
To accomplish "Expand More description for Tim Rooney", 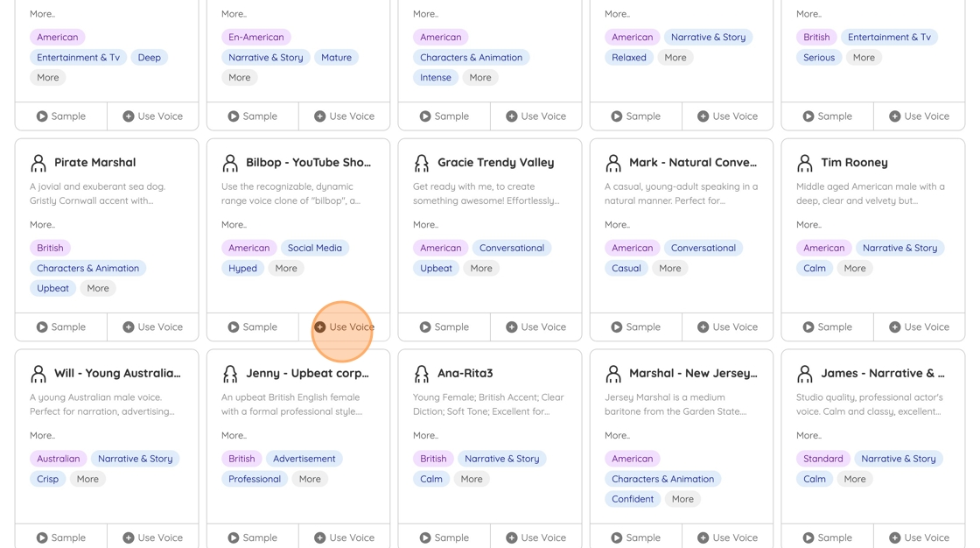I will (x=808, y=225).
